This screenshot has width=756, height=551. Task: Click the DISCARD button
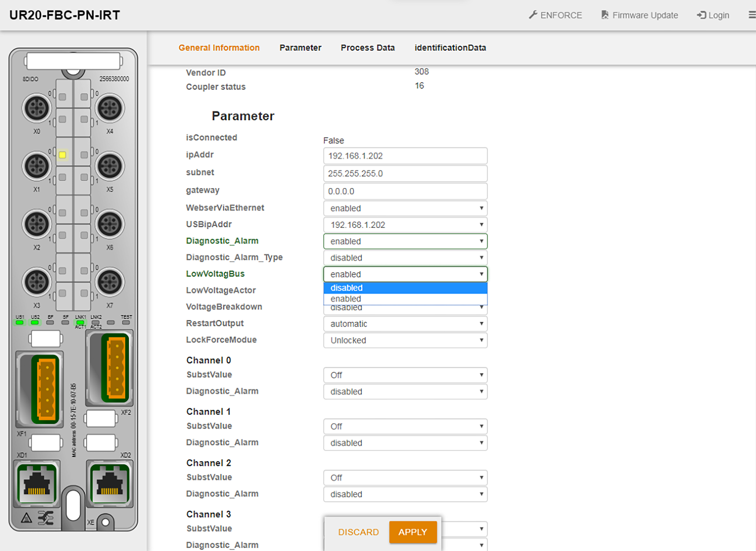click(358, 532)
